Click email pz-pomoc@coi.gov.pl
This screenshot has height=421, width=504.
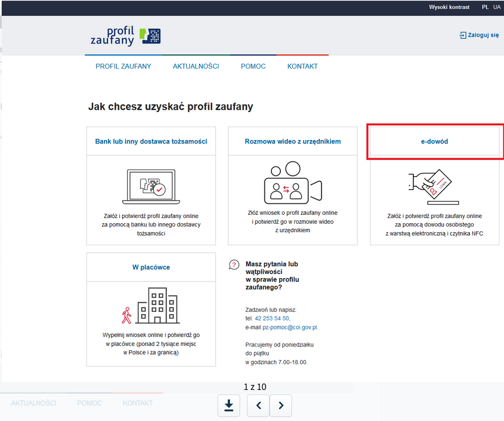coord(290,328)
